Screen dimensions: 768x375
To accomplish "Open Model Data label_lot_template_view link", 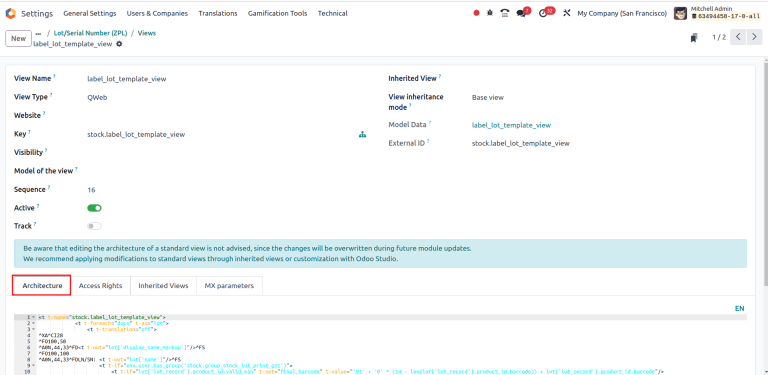I will pos(511,125).
